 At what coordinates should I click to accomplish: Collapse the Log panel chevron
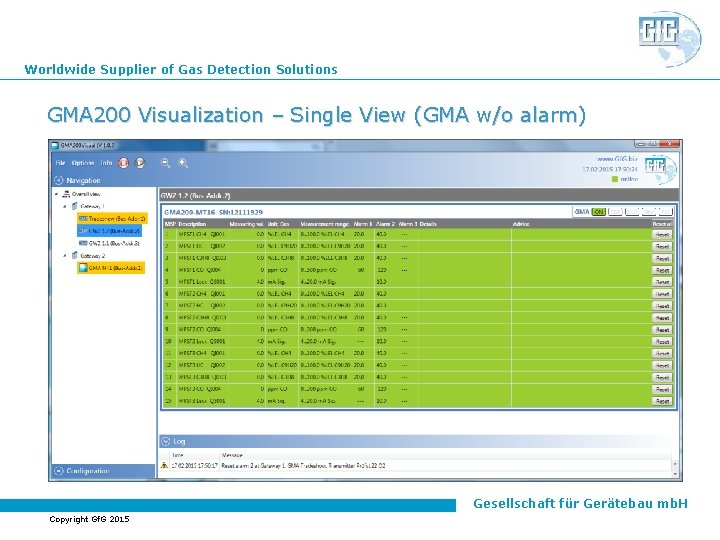tap(166, 441)
